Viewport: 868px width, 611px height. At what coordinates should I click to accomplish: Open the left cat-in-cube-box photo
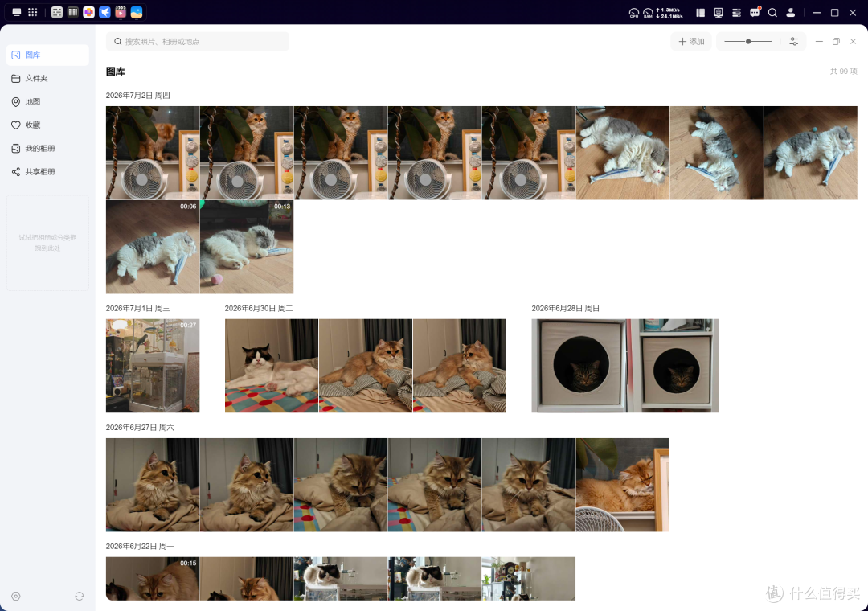coord(579,366)
